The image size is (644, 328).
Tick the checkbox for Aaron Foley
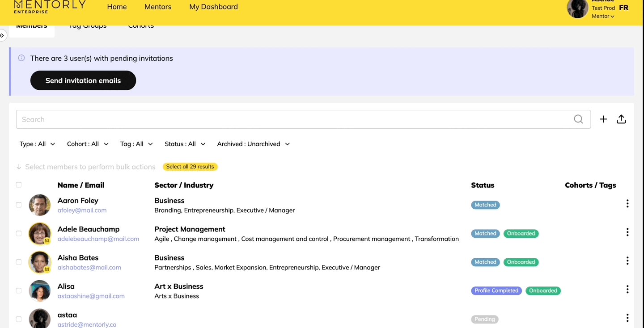tap(19, 205)
